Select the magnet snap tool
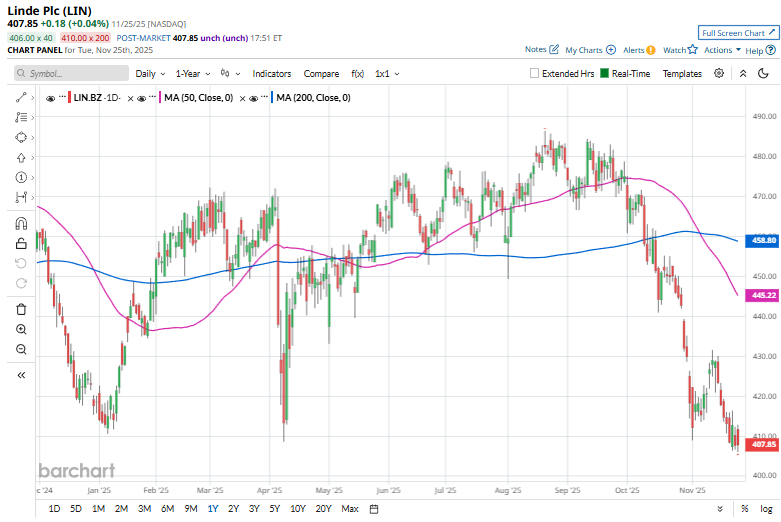The image size is (781, 522). pyautogui.click(x=21, y=222)
